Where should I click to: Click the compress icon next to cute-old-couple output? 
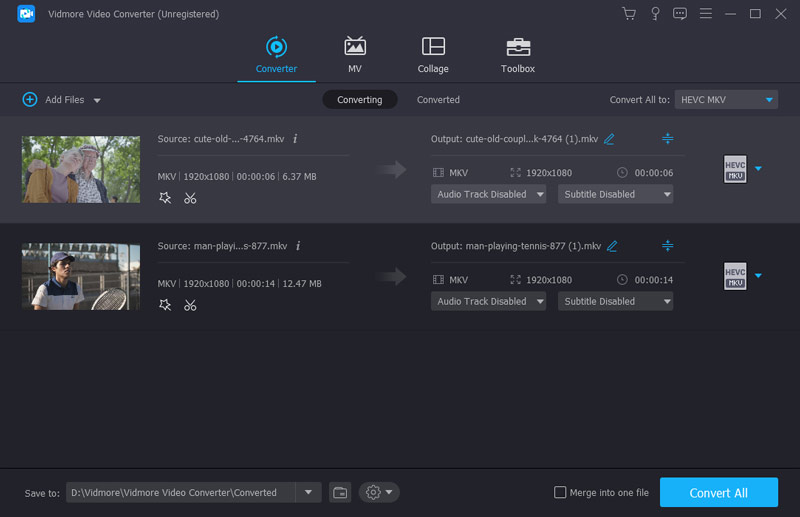click(667, 139)
